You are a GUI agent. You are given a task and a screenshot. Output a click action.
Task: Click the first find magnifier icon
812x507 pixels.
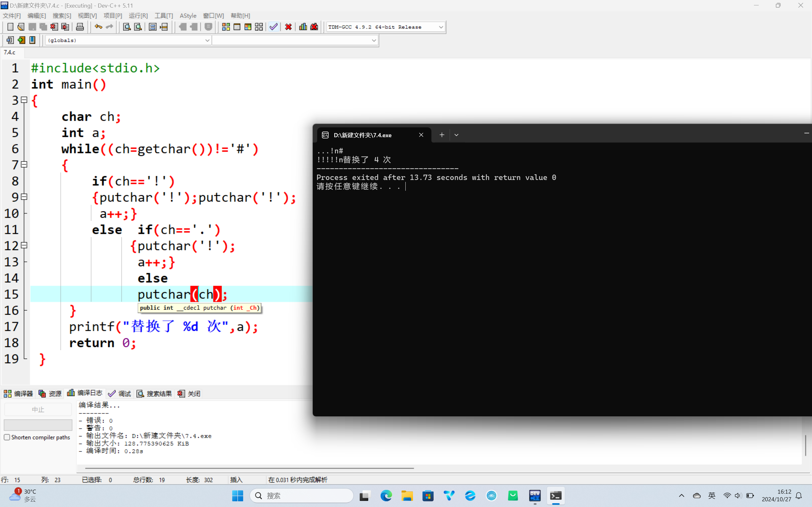tap(127, 27)
